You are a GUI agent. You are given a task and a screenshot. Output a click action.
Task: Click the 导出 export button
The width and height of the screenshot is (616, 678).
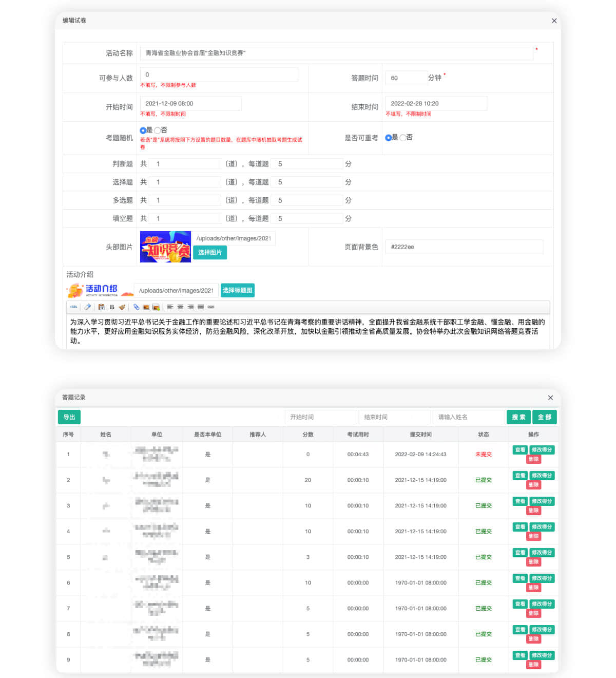coord(69,417)
